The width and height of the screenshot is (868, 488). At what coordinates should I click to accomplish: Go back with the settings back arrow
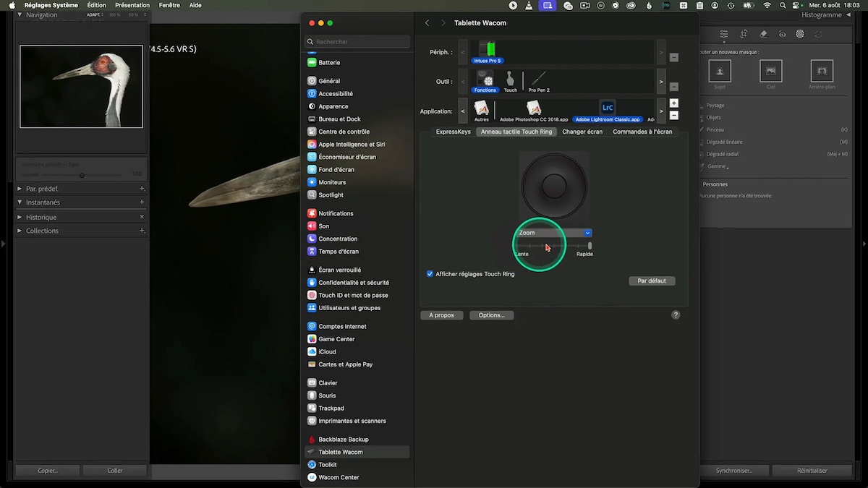point(427,23)
